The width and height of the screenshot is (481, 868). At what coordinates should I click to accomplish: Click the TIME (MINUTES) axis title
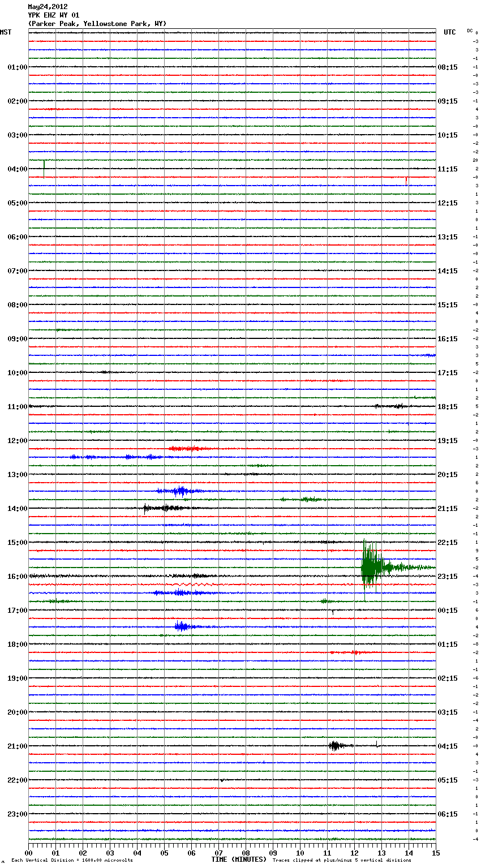click(x=239, y=860)
